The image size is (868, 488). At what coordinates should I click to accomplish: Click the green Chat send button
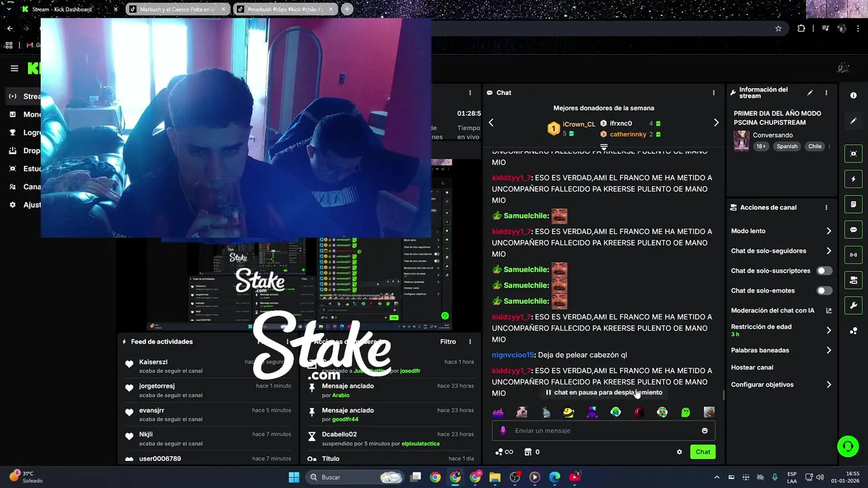(703, 452)
